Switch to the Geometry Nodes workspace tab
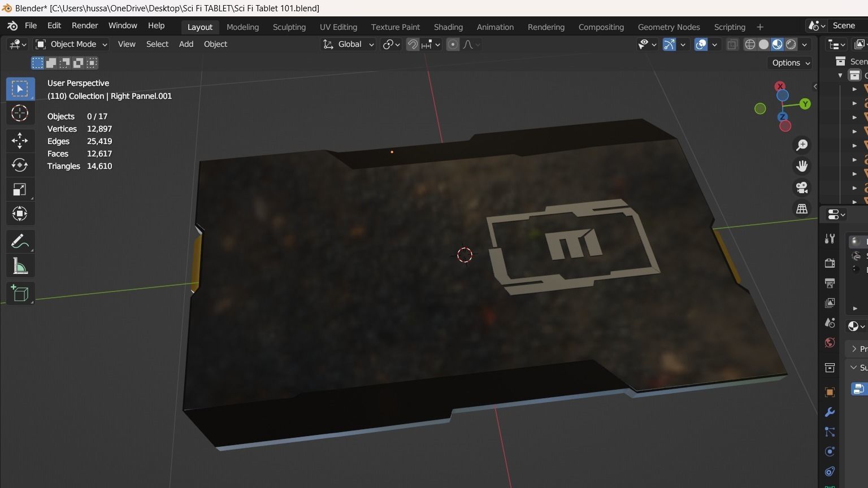868x488 pixels. point(669,27)
